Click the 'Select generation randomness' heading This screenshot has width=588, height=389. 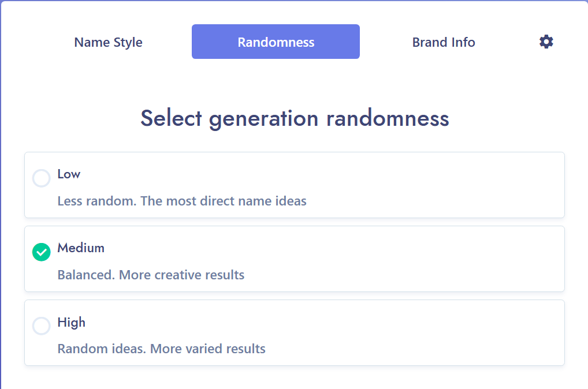pyautogui.click(x=294, y=118)
